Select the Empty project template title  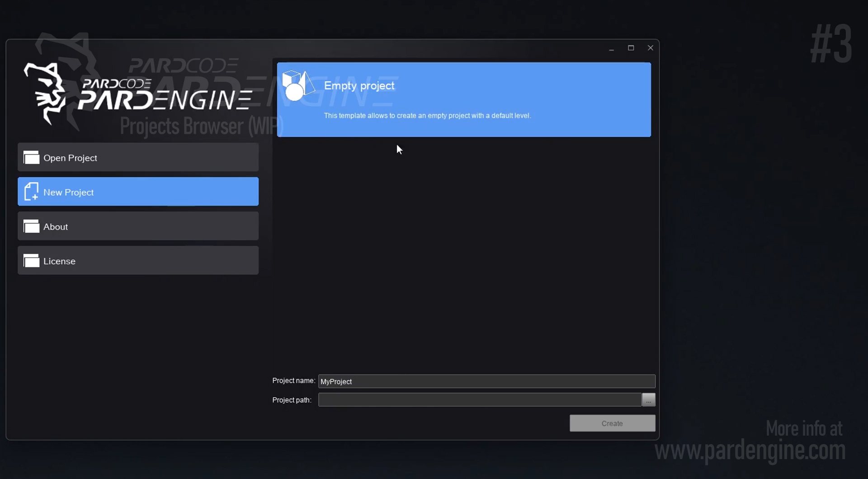[359, 86]
